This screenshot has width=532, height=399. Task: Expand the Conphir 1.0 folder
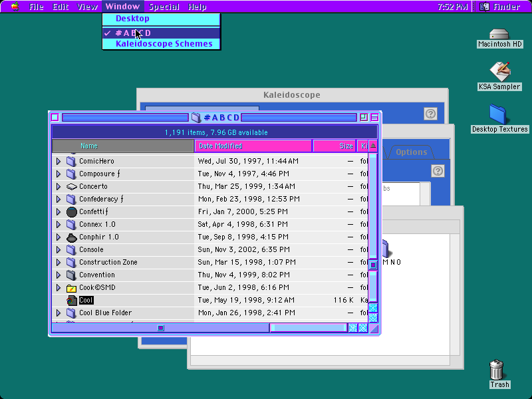click(59, 237)
